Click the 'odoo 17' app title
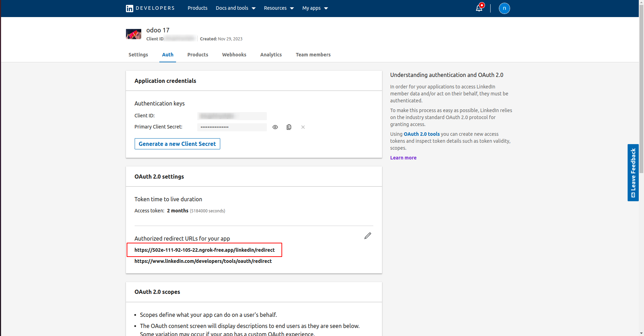The height and width of the screenshot is (336, 644). [158, 30]
